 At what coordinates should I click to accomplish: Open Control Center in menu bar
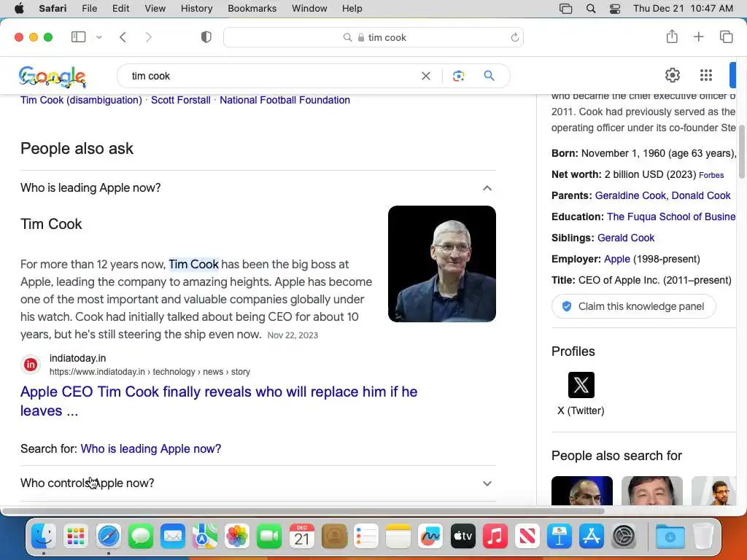tap(615, 9)
